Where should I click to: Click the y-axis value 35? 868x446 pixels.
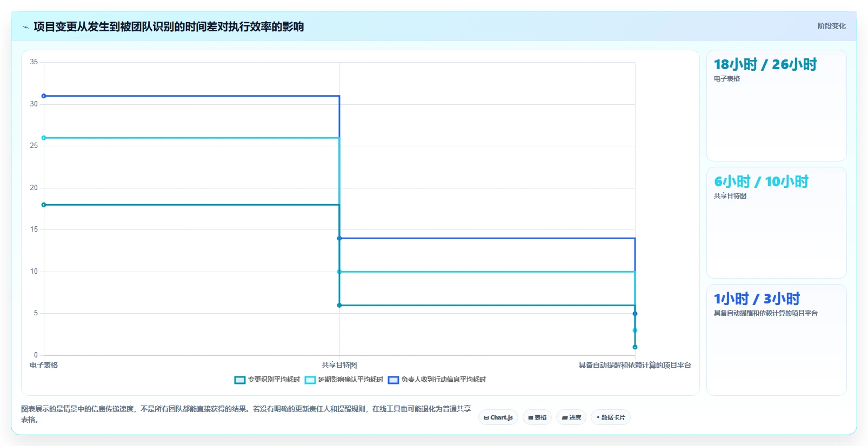[34, 62]
